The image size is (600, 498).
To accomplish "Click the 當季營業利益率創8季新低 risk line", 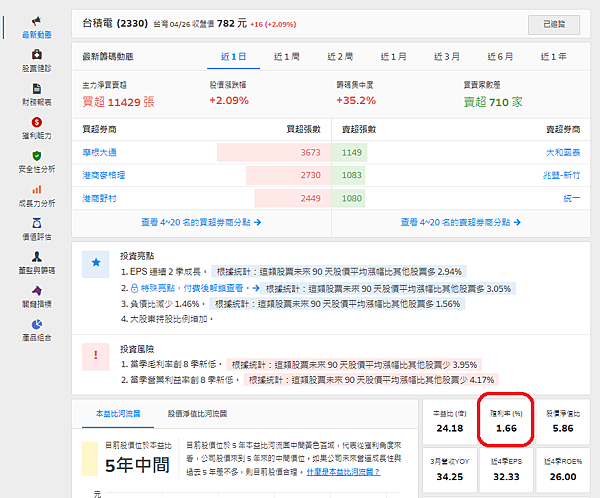I will pyautogui.click(x=180, y=380).
